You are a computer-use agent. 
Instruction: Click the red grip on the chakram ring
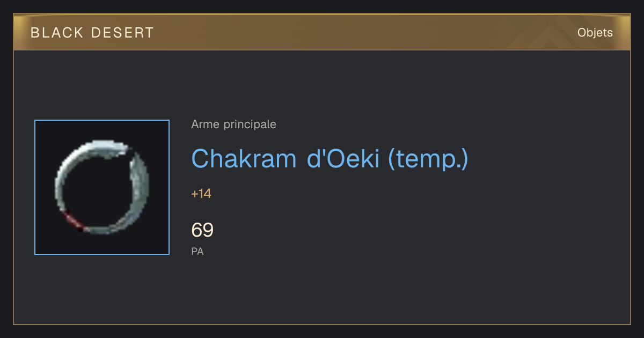72,220
